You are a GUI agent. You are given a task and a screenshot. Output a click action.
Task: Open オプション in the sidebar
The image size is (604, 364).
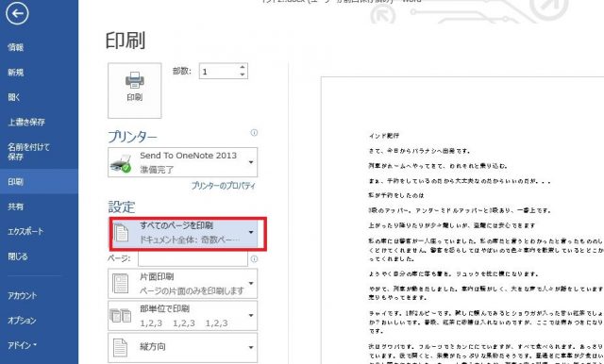pos(22,320)
